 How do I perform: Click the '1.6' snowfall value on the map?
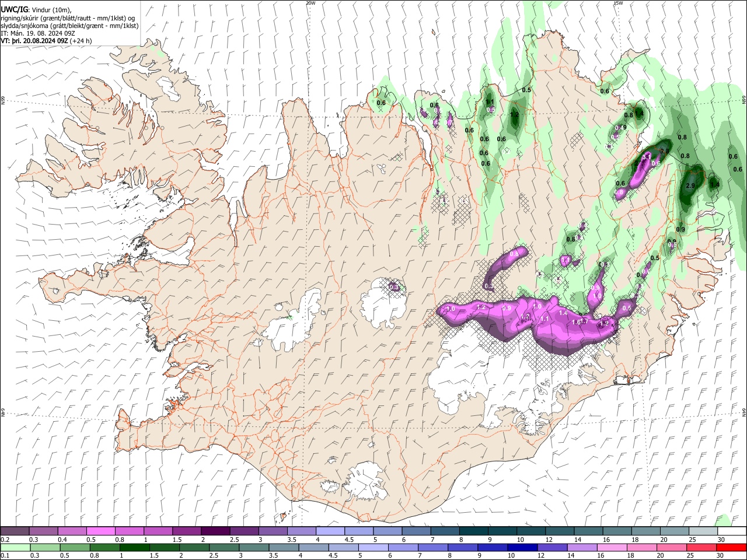tap(577, 321)
